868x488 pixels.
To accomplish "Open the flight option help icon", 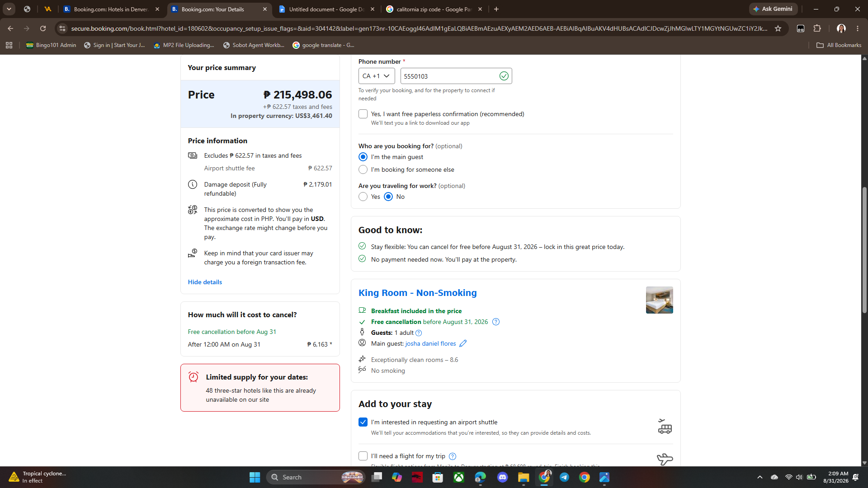I will click(453, 456).
